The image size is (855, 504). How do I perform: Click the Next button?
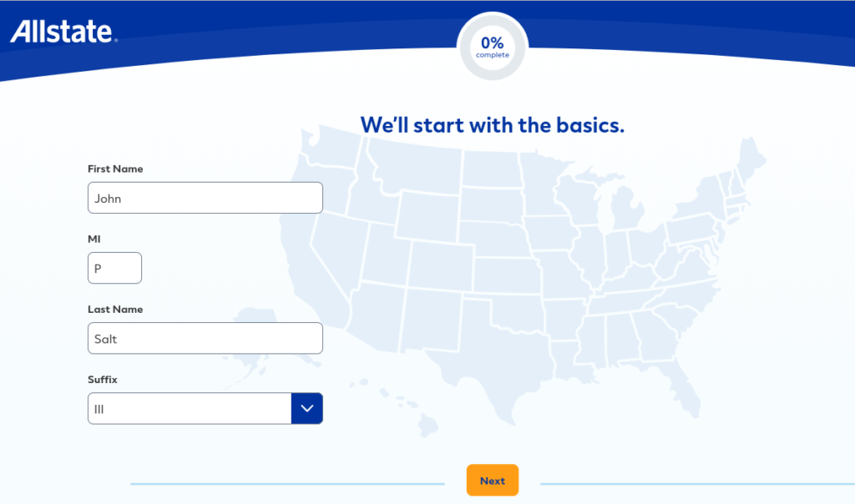tap(492, 480)
